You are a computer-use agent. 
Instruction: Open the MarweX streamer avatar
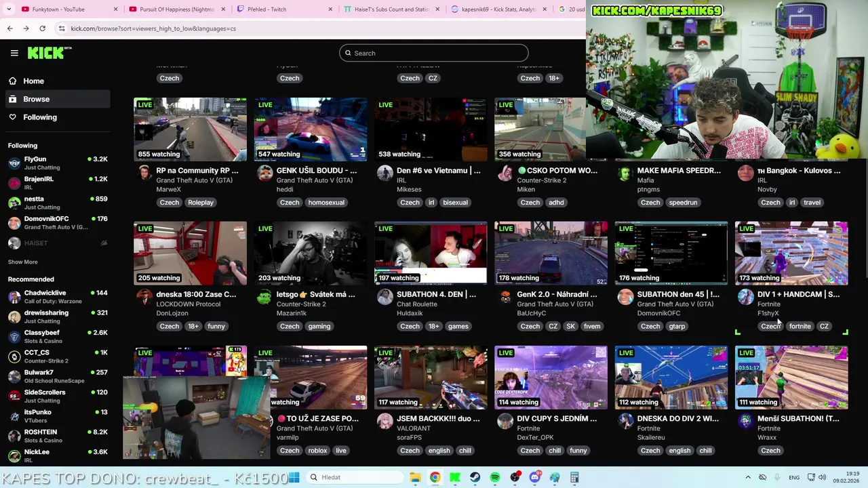pos(144,174)
